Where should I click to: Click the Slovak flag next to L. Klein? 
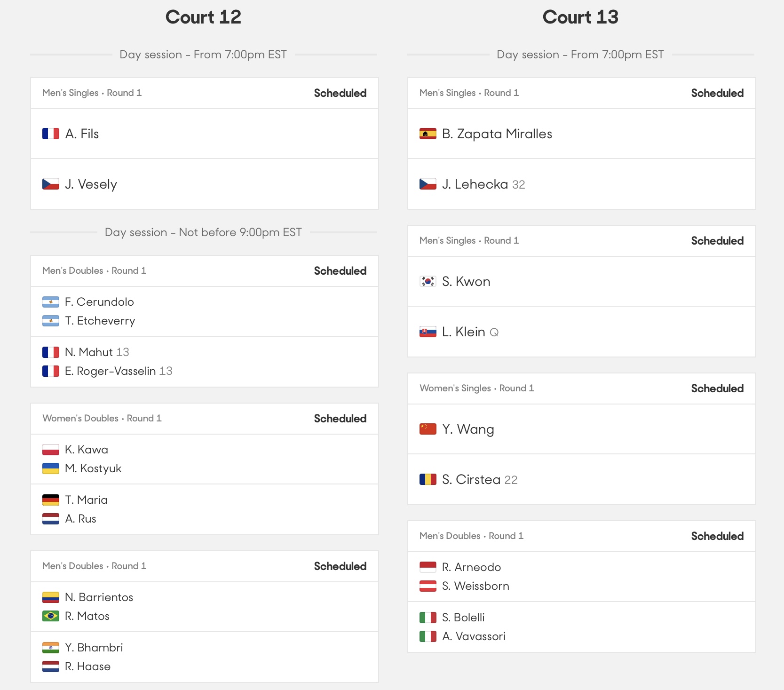(x=428, y=332)
